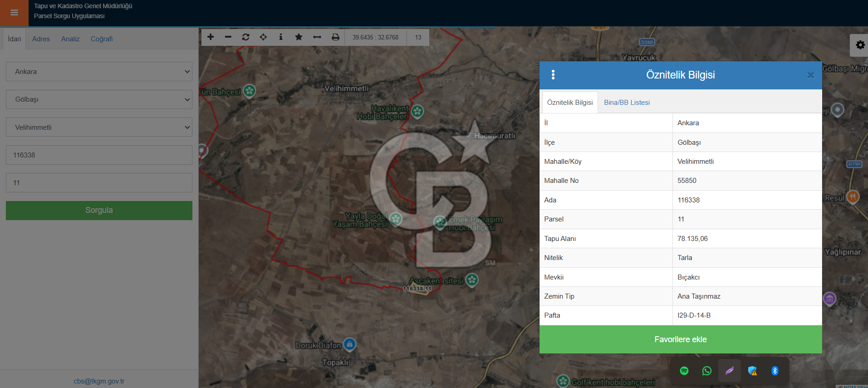Click the Havalikent Hobi Bahçeleri map marker
The height and width of the screenshot is (388, 868).
coord(417,111)
